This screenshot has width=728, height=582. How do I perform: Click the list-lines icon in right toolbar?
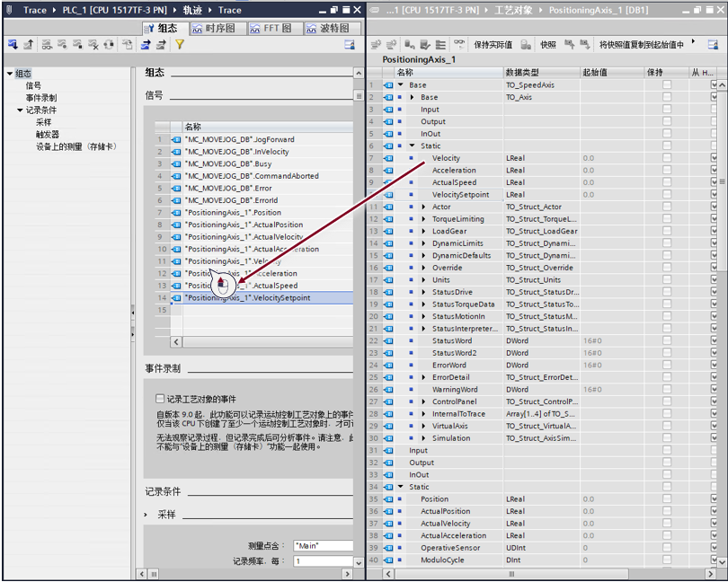pyautogui.click(x=440, y=45)
